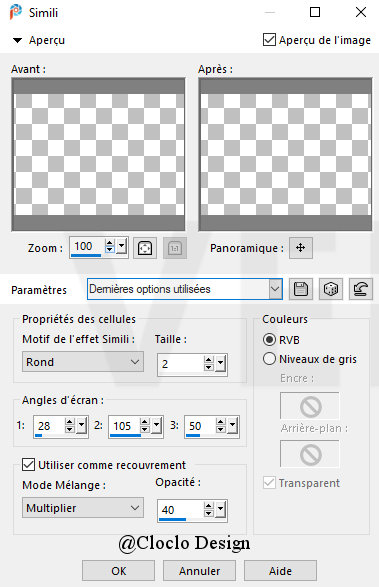Reset to default with the arrow icon
The image size is (379, 587).
pyautogui.click(x=361, y=289)
